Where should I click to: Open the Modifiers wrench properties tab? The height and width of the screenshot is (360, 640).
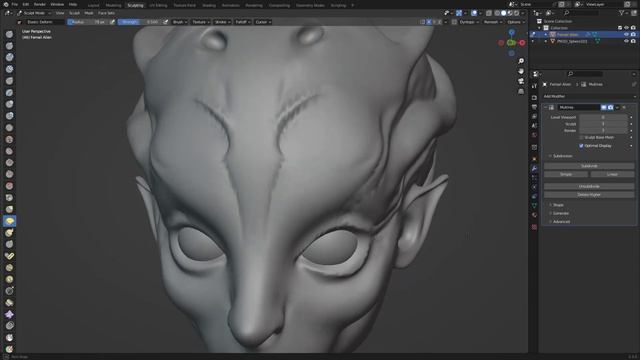coord(534,168)
